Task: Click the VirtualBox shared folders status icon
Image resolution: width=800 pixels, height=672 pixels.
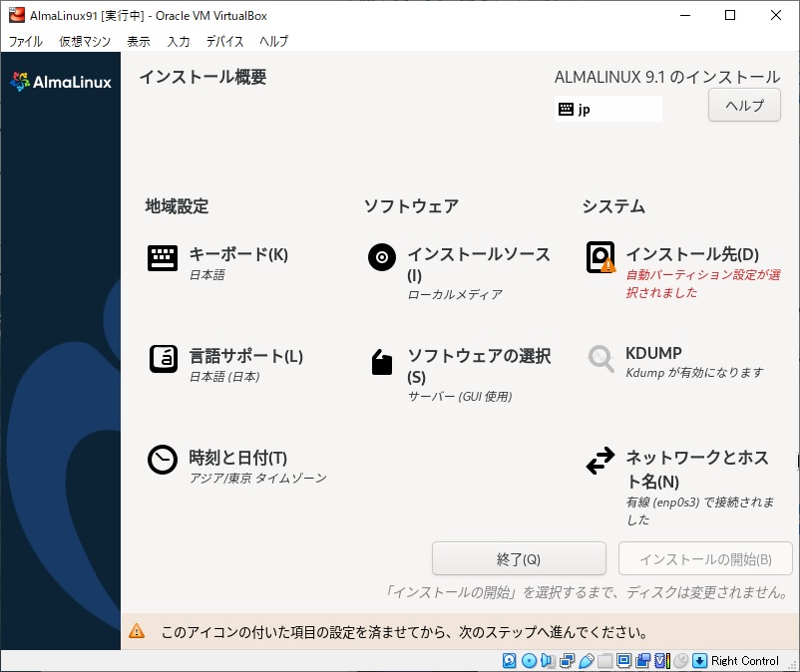Action: click(604, 661)
